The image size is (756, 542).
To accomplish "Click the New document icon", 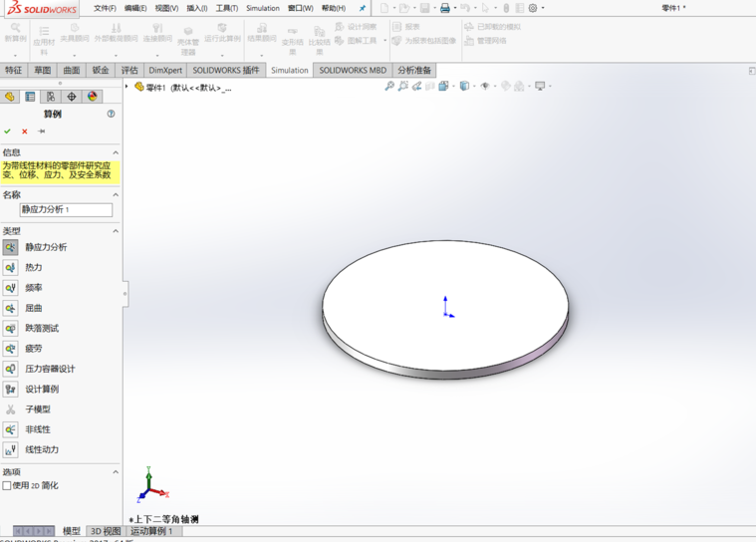I will pyautogui.click(x=384, y=8).
